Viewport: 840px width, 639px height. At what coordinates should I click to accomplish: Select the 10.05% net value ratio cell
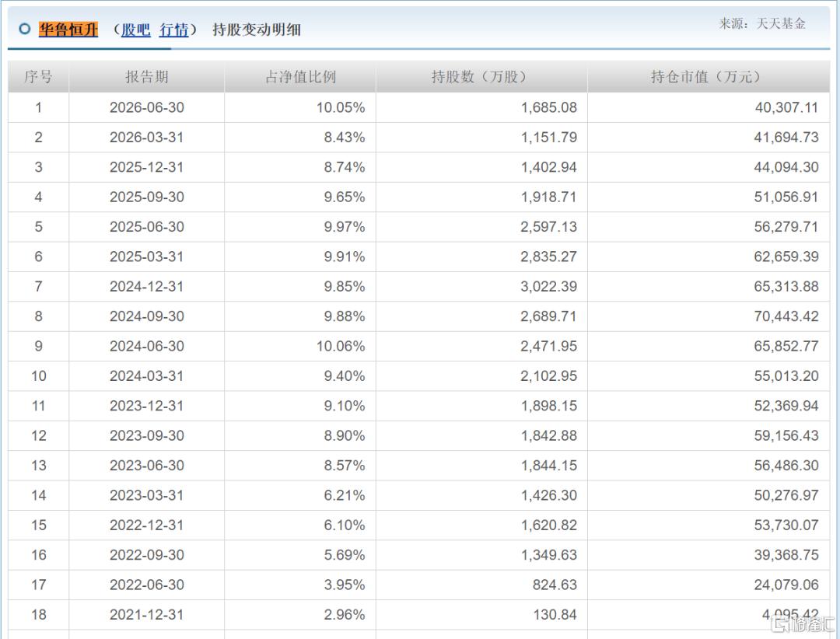click(300, 107)
